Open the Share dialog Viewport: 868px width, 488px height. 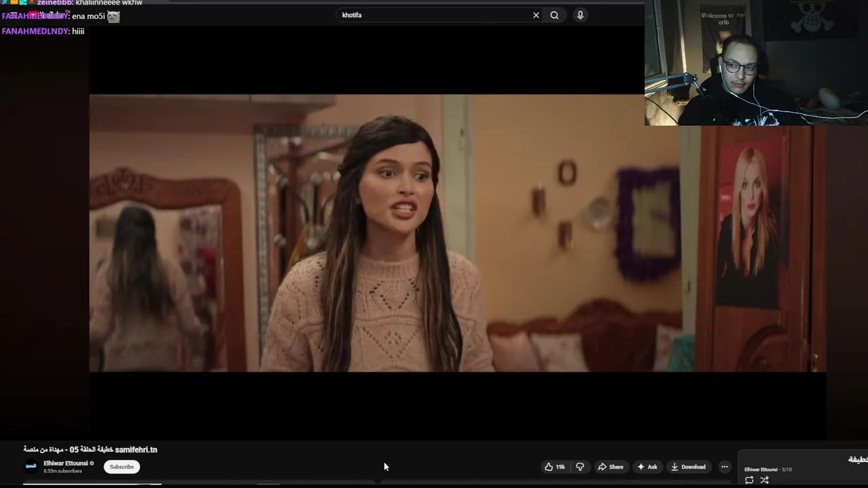coord(610,467)
